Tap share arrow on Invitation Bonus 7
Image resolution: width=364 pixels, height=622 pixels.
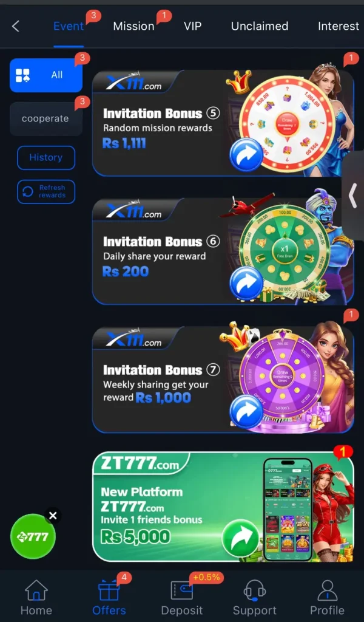point(246,412)
